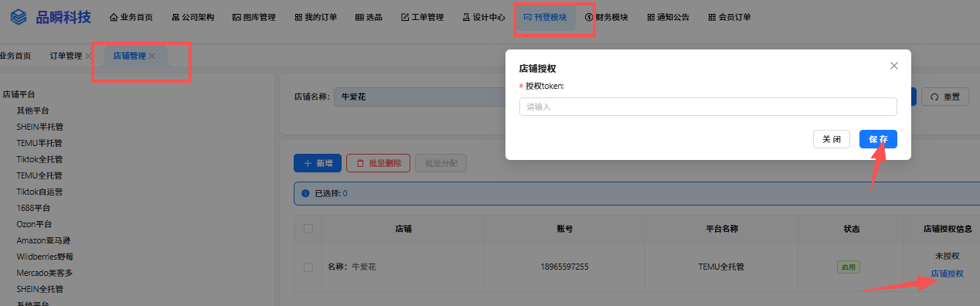
Task: Open the 图库管理 menu item
Action: 254,17
